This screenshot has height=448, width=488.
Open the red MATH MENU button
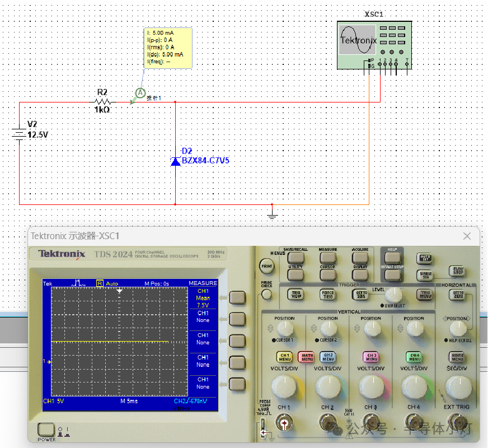pos(307,357)
